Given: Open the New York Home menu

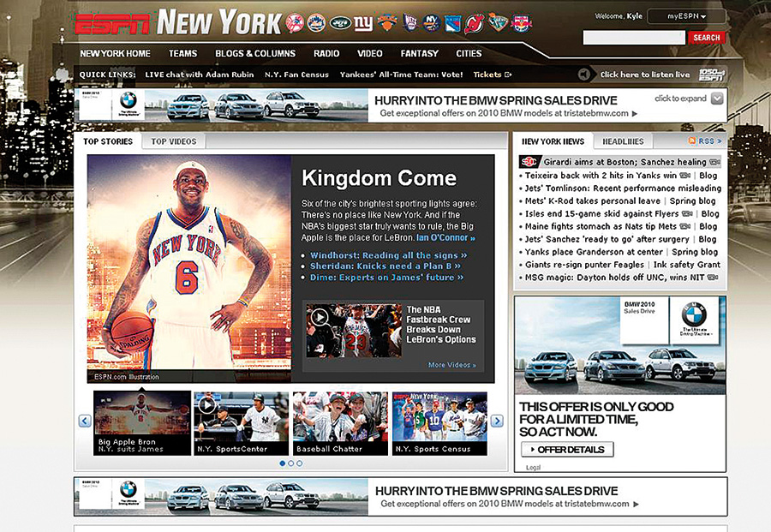Looking at the screenshot, I should click(115, 54).
